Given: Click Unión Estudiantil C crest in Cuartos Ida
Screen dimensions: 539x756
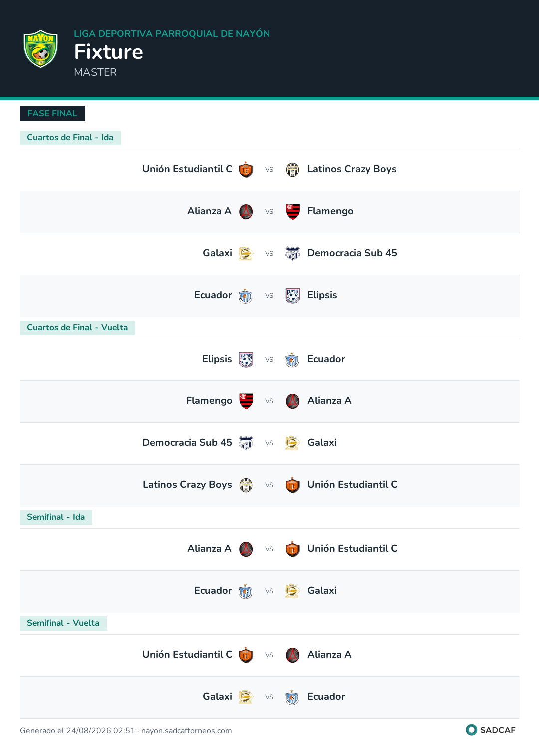Looking at the screenshot, I should coord(246,170).
